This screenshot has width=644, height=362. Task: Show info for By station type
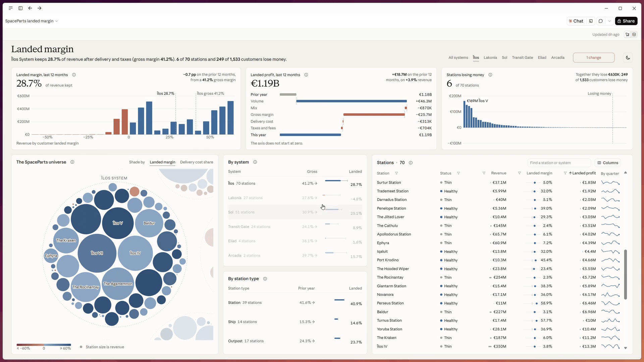pos(265,279)
